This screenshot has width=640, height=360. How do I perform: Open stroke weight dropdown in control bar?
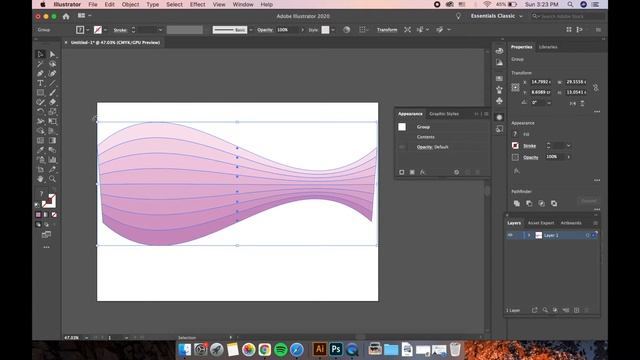click(160, 30)
